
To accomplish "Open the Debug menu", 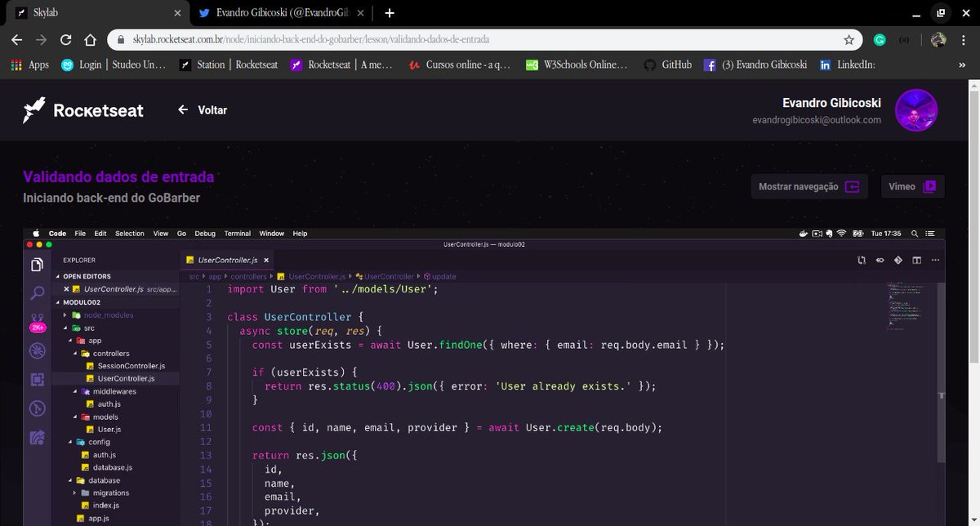I will coord(205,234).
